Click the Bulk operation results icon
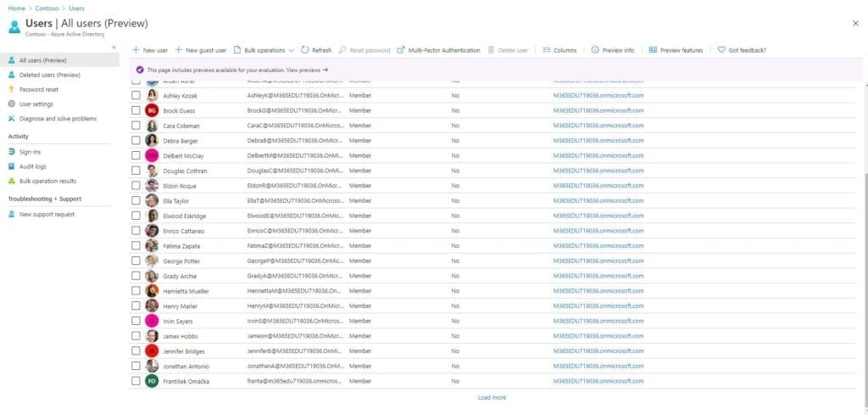Image resolution: width=868 pixels, height=415 pixels. coord(12,181)
